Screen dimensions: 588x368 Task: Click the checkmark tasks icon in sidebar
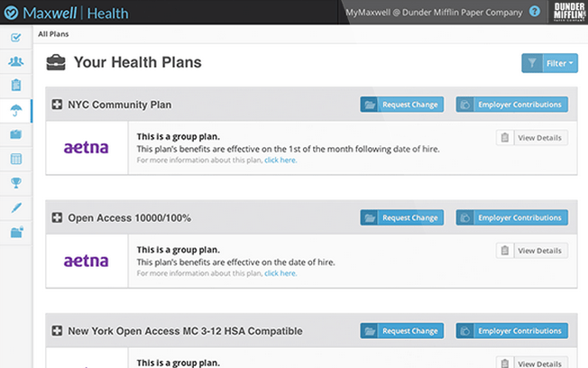pos(15,38)
